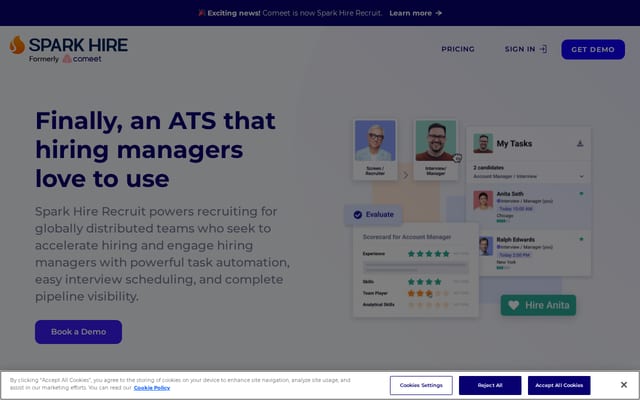Click the Analytical Skills star rating

[429, 304]
